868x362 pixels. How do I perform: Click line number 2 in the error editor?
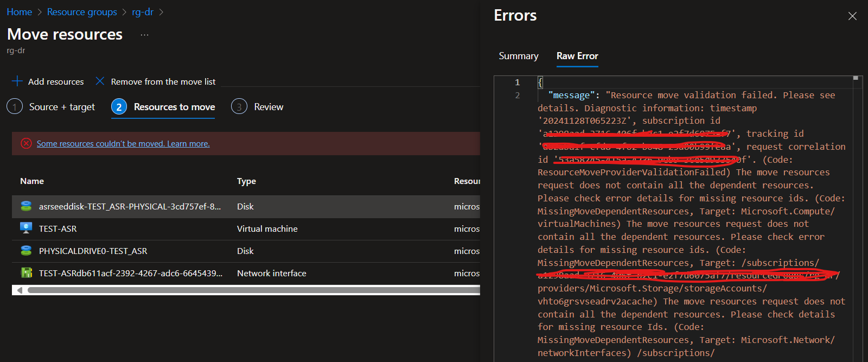tap(517, 95)
